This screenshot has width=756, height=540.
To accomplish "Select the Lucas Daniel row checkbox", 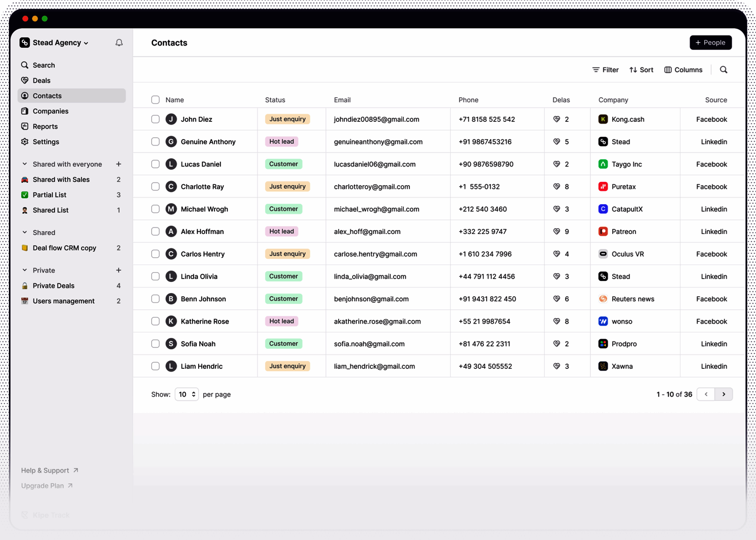I will tap(155, 164).
